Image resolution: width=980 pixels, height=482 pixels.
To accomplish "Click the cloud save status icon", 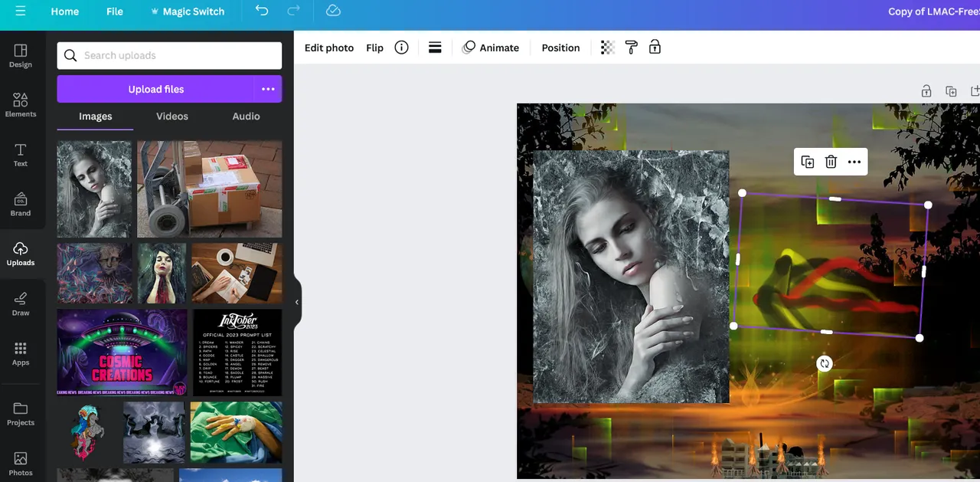I will [333, 11].
